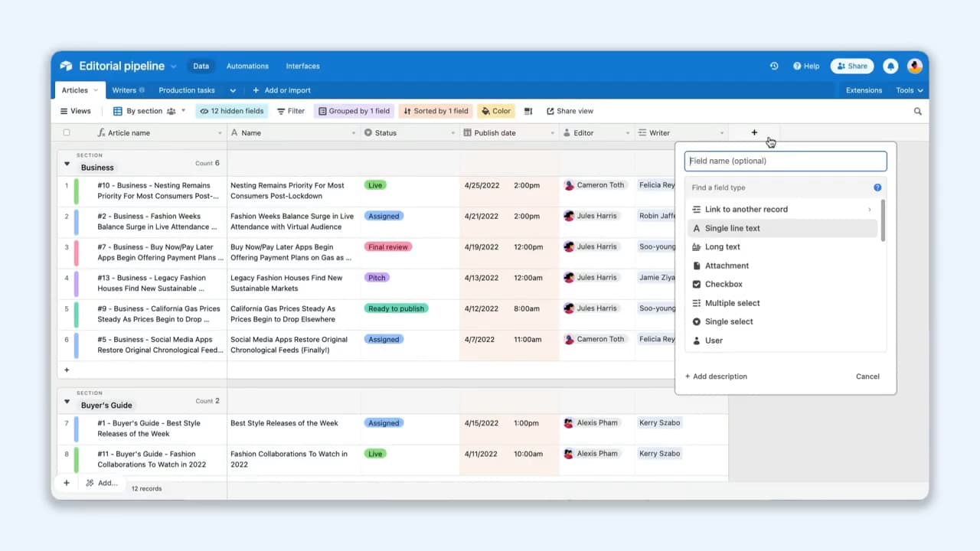This screenshot has height=551, width=980.
Task: Click the Cameron Toth editor in row 1
Action: pos(594,185)
